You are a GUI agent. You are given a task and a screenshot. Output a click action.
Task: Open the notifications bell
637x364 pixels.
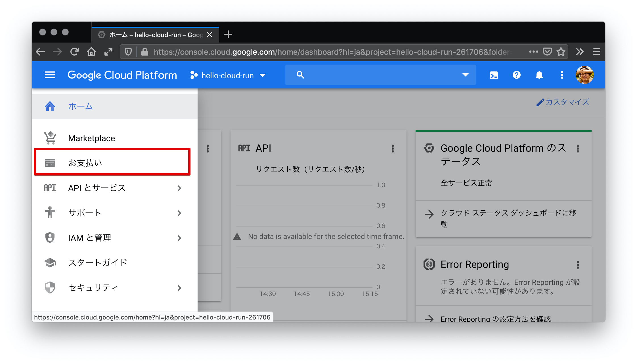tap(539, 75)
